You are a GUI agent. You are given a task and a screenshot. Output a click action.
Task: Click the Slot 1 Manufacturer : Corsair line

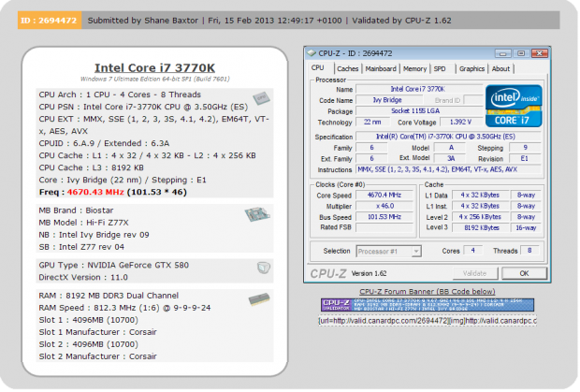coord(97,332)
